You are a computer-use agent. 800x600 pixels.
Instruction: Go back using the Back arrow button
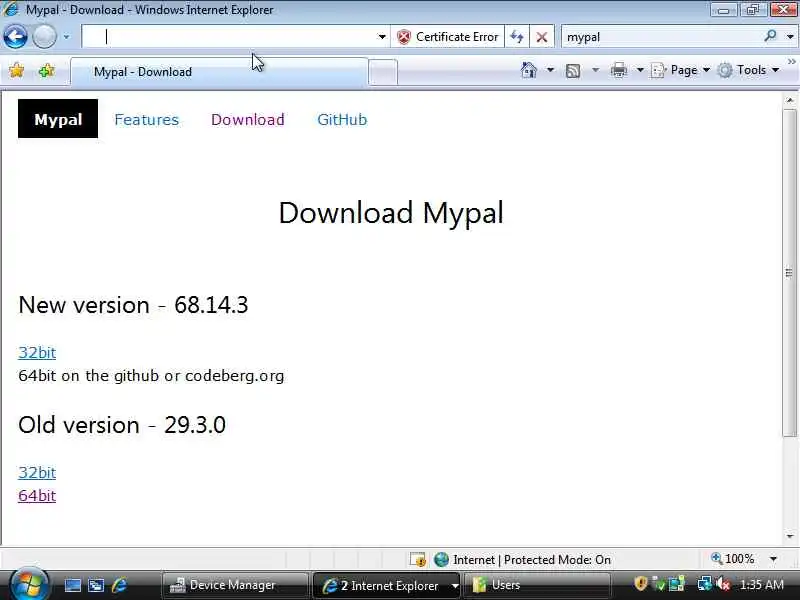(x=15, y=37)
